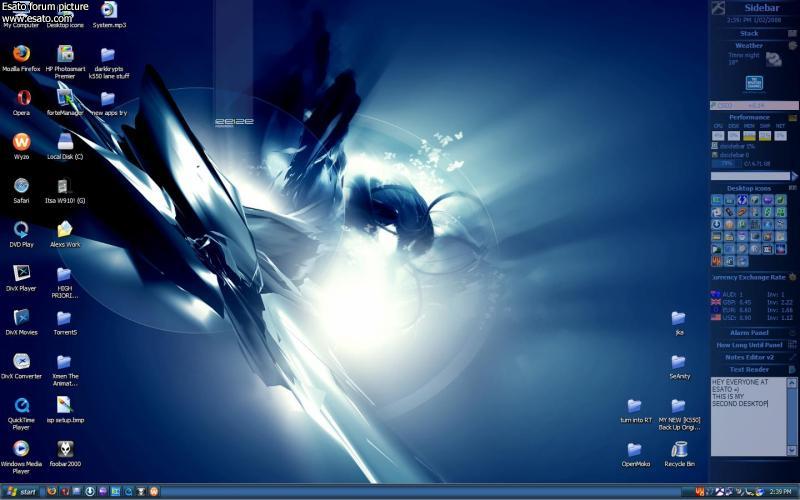Image resolution: width=800 pixels, height=500 pixels.
Task: Launch Firefox from quick launch bar
Action: (x=52, y=491)
